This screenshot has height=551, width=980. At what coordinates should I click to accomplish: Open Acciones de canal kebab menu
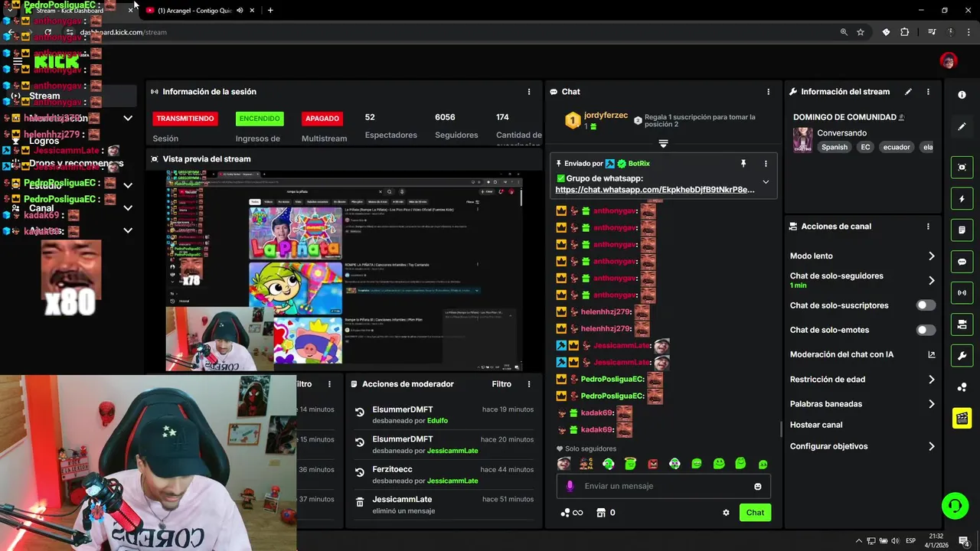(x=928, y=227)
